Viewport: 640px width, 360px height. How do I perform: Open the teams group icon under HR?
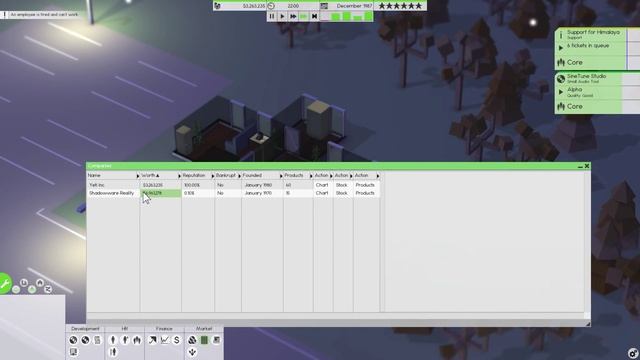point(137,340)
